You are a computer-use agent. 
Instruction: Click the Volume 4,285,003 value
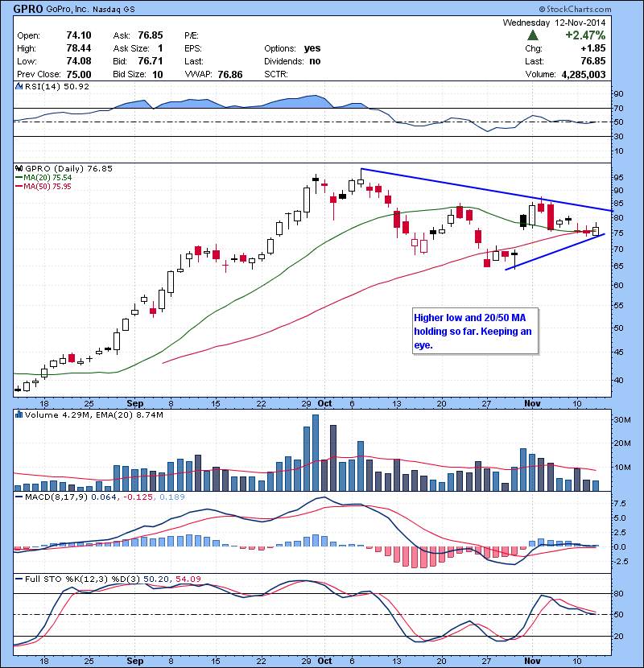(584, 75)
